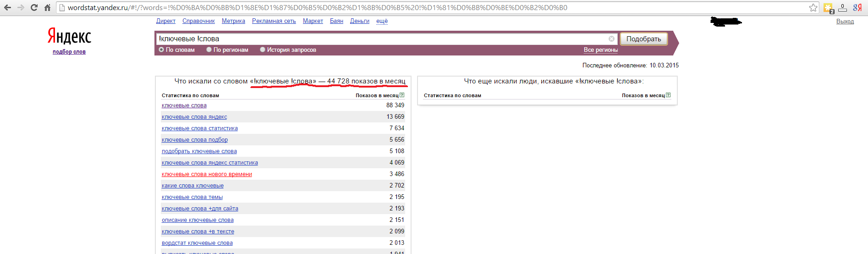The height and width of the screenshot is (254, 868).
Task: Reload the page with refresh icon
Action: tap(34, 7)
